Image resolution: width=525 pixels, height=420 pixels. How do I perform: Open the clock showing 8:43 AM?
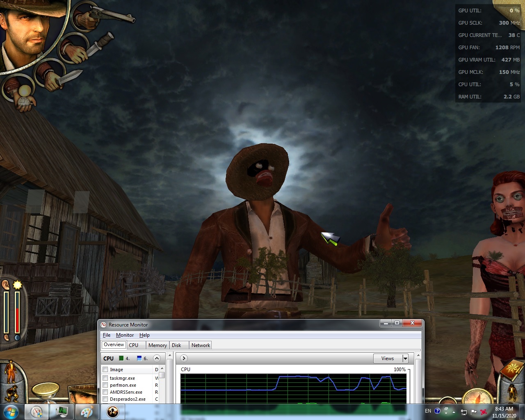click(504, 412)
